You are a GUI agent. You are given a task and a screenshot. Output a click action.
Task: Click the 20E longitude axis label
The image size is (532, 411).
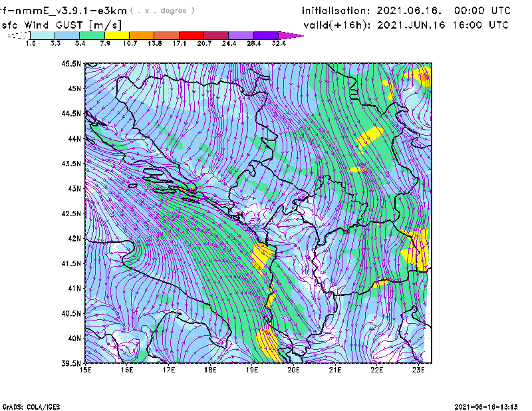(293, 370)
